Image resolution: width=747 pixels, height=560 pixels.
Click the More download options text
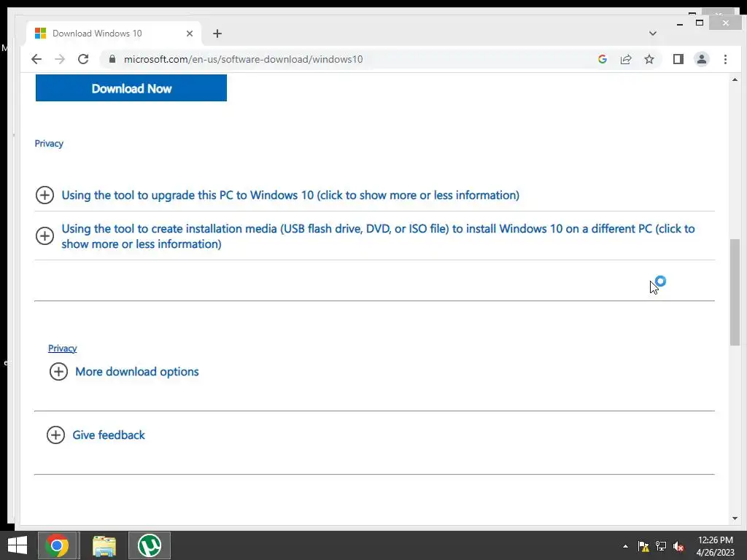click(136, 371)
